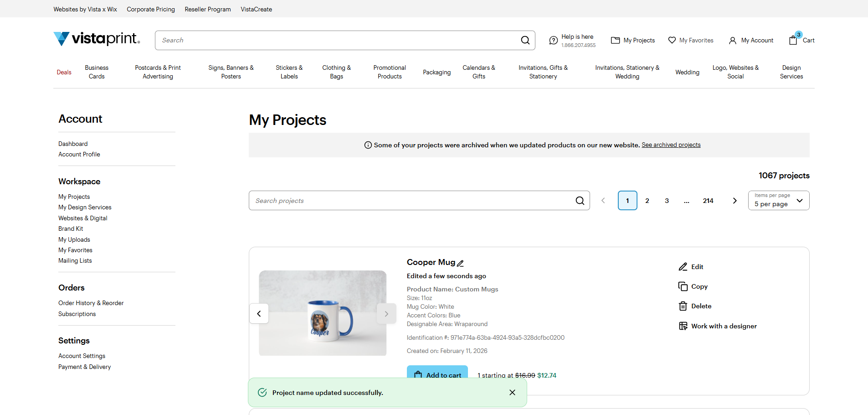Open Invitations, Gifts & Stationery menu
The image size is (868, 415).
point(543,72)
